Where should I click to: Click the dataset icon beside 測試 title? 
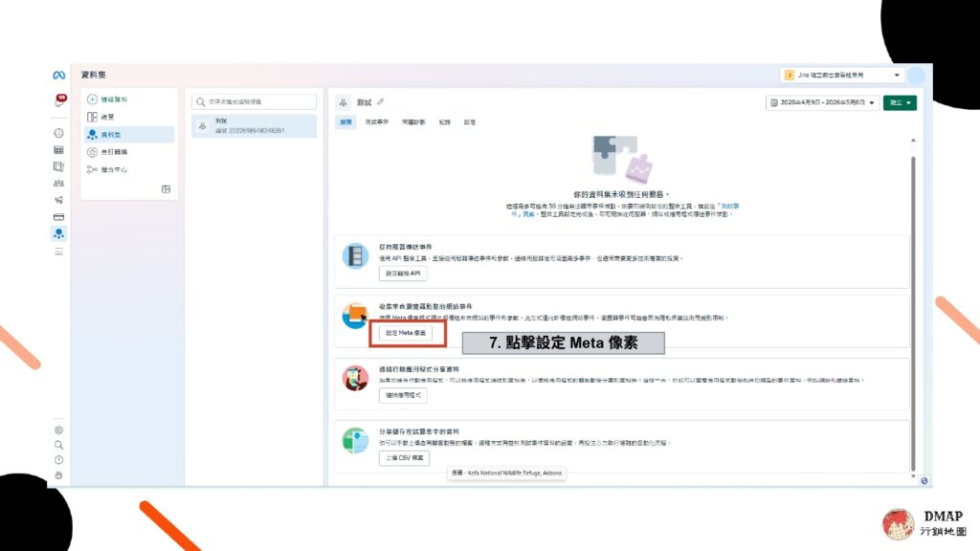344,102
